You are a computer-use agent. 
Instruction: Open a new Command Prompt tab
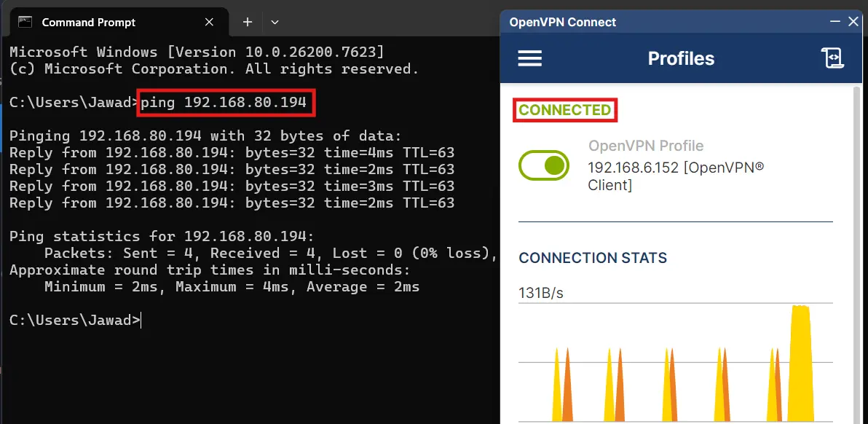(248, 22)
